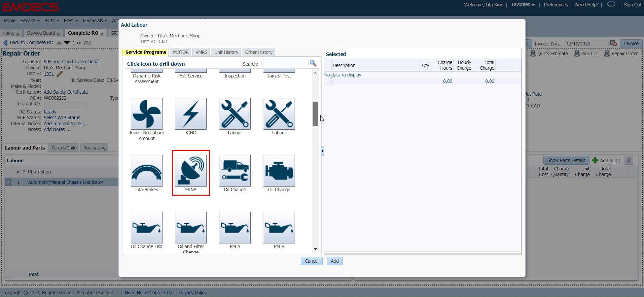
Task: Open the invoice date calendar icon
Action: (613, 43)
